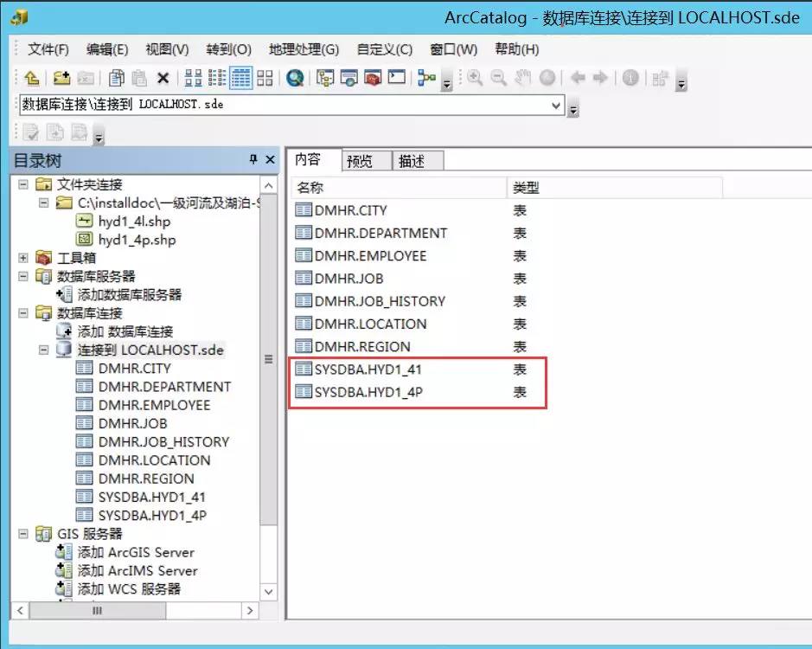This screenshot has width=812, height=649.
Task: Click 添加数据库服务器 in tree
Action: (x=130, y=295)
